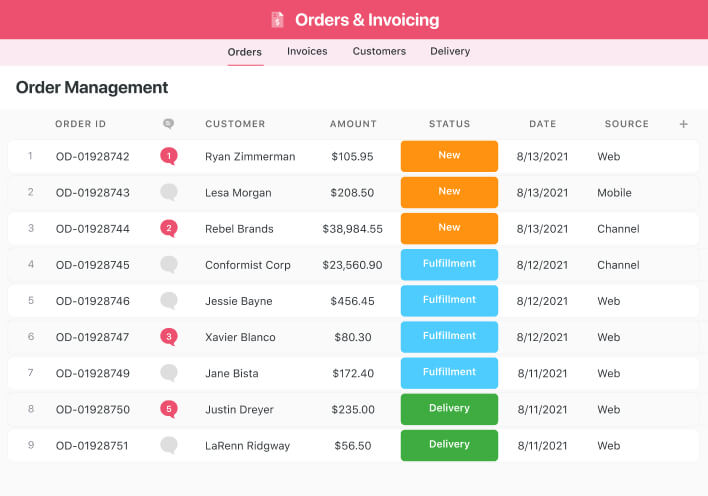Screen dimensions: 708x496
Task: Open the Delivery tab
Action: tap(450, 51)
